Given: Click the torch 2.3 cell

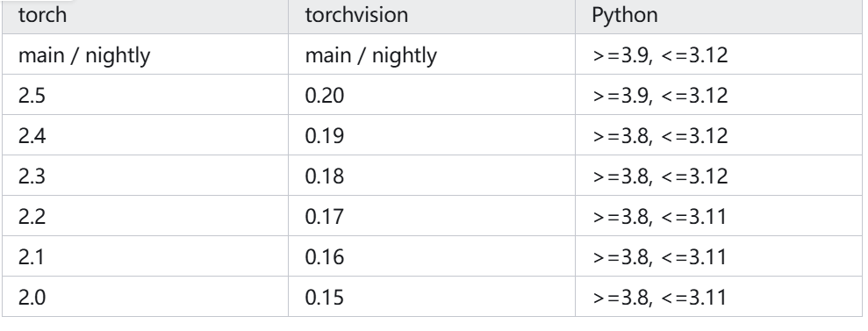Looking at the screenshot, I should [145, 176].
